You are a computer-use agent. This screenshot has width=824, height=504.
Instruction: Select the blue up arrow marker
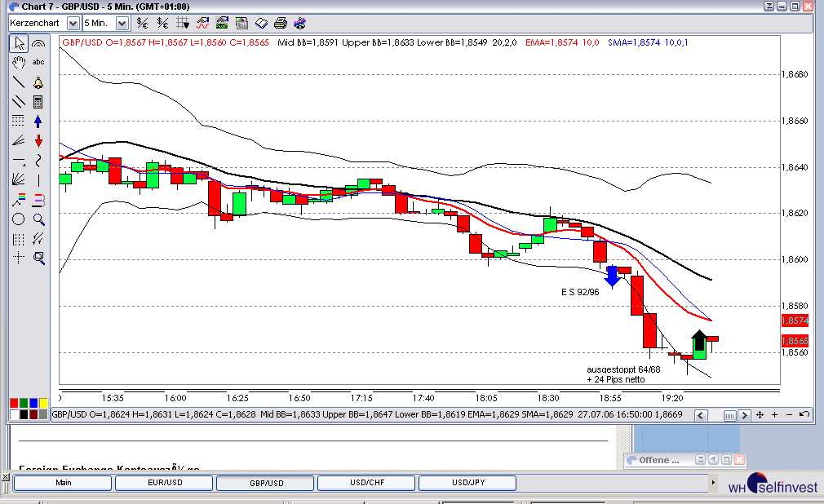point(38,122)
